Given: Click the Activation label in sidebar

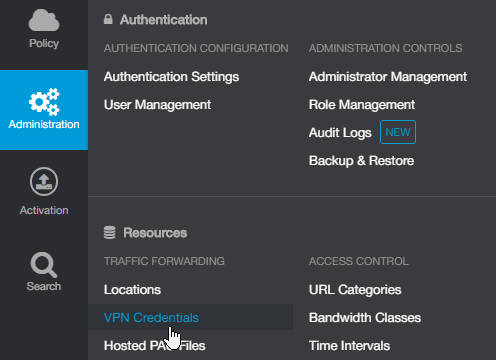Looking at the screenshot, I should point(44,210).
